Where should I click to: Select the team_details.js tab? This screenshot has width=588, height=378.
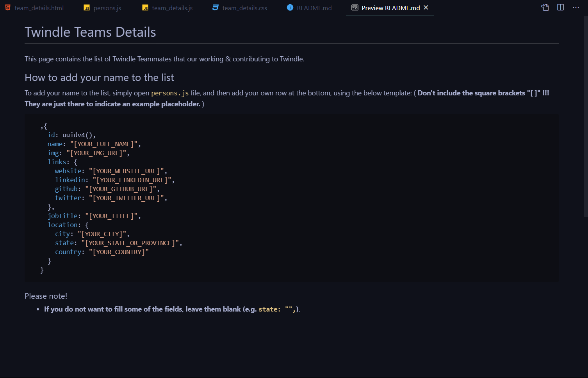(167, 8)
